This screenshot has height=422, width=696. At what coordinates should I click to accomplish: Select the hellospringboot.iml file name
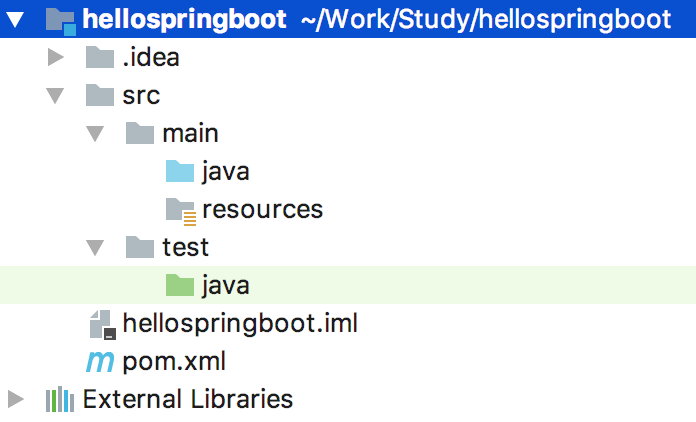pos(240,323)
